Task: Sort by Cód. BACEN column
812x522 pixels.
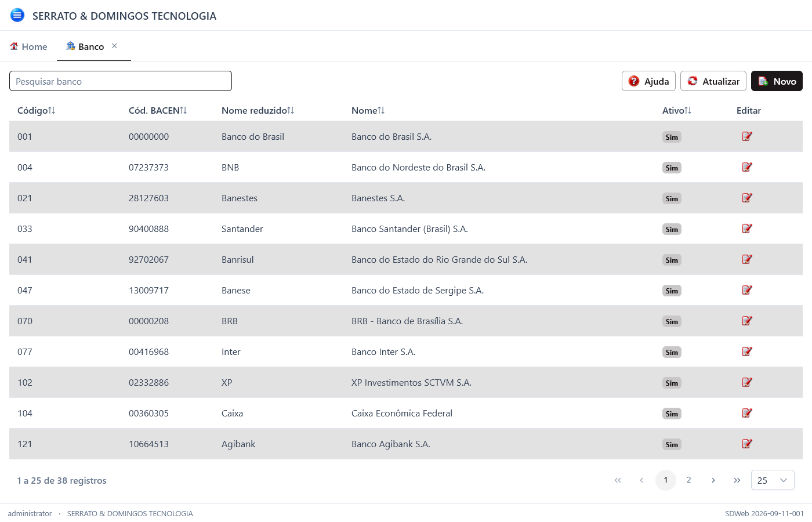Action: (x=158, y=110)
